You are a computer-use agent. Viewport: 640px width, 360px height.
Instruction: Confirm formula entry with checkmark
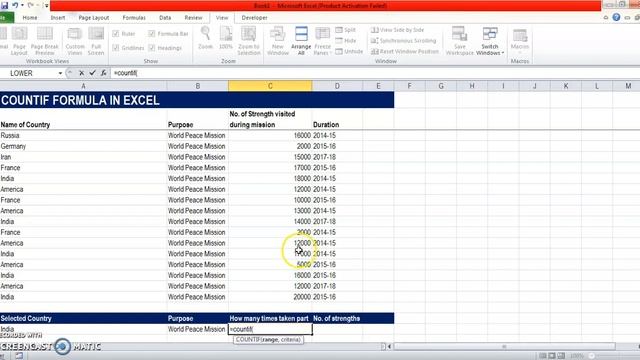point(92,73)
